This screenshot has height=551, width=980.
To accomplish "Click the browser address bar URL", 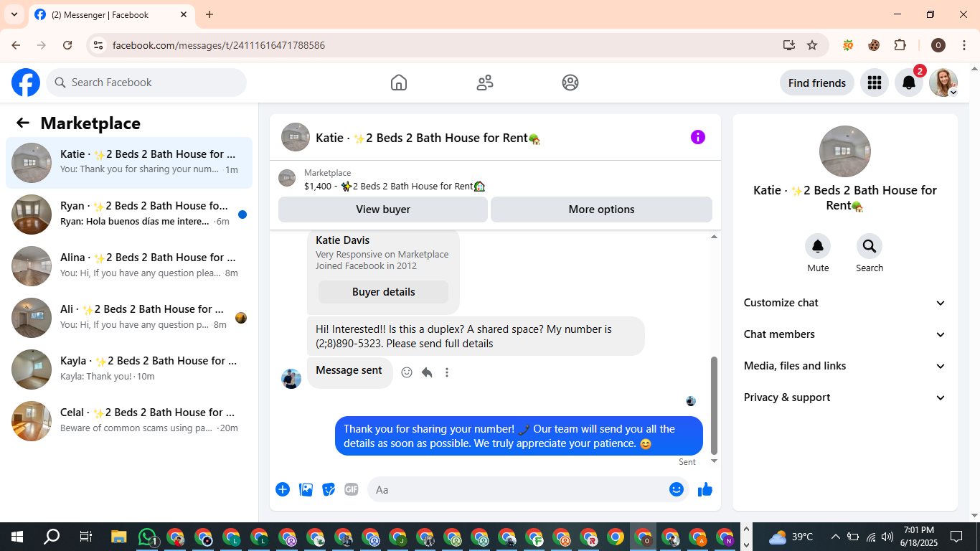I will [219, 45].
